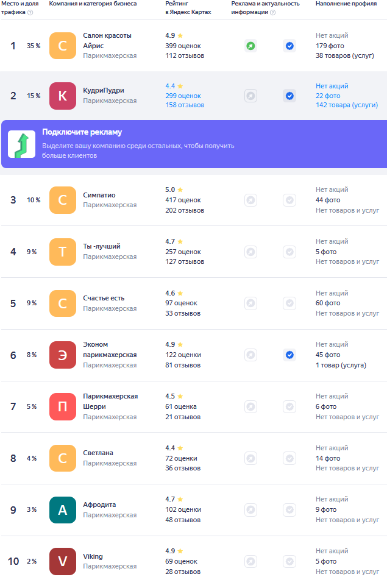Screen dimensions: 387x588
Task: Open "158 отзывов" link for КудриПудри
Action: (185, 105)
